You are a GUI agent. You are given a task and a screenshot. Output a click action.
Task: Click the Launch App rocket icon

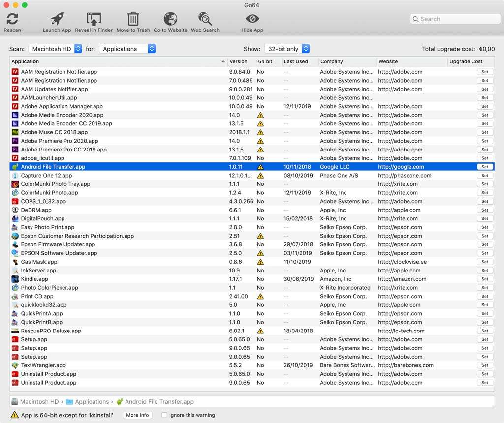coord(57,19)
